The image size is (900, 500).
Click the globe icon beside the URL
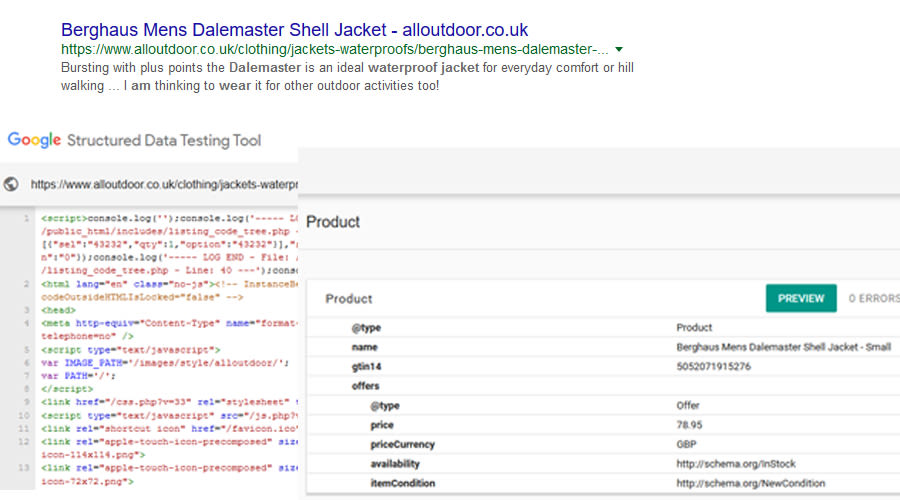pos(11,184)
